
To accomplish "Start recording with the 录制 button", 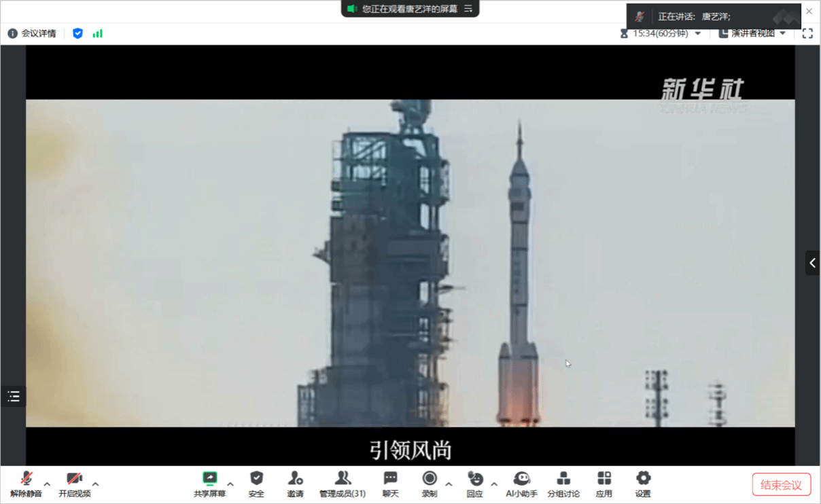I will pos(429,484).
